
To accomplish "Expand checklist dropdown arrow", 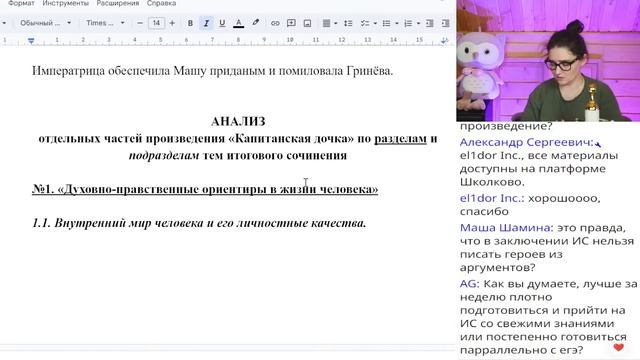I will point(375,23).
